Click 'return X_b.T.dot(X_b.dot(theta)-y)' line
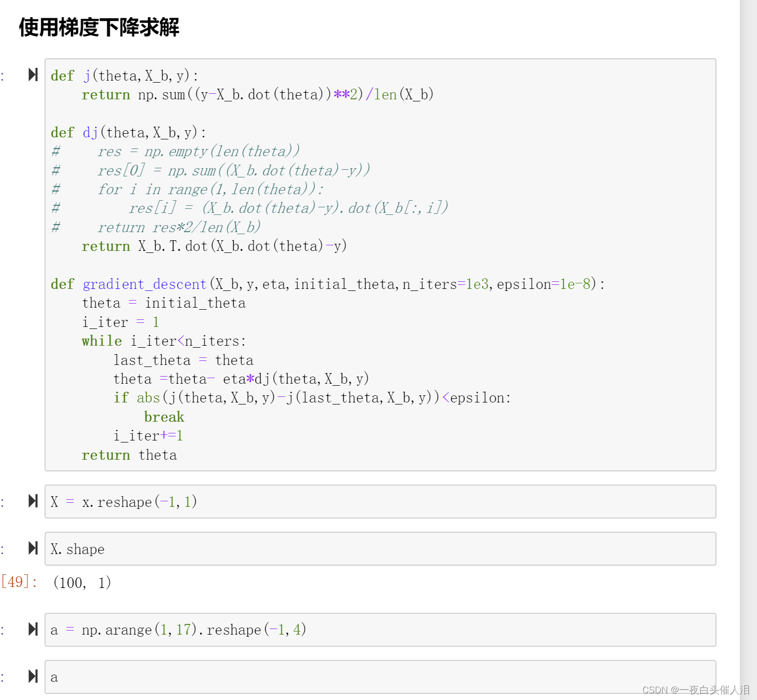The height and width of the screenshot is (700, 757). click(214, 246)
